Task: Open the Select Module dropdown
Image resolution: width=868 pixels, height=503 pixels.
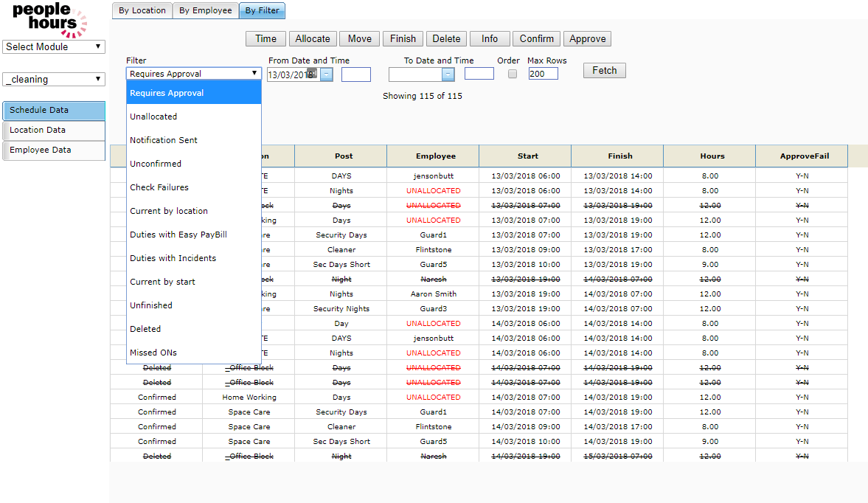Action: tap(54, 46)
